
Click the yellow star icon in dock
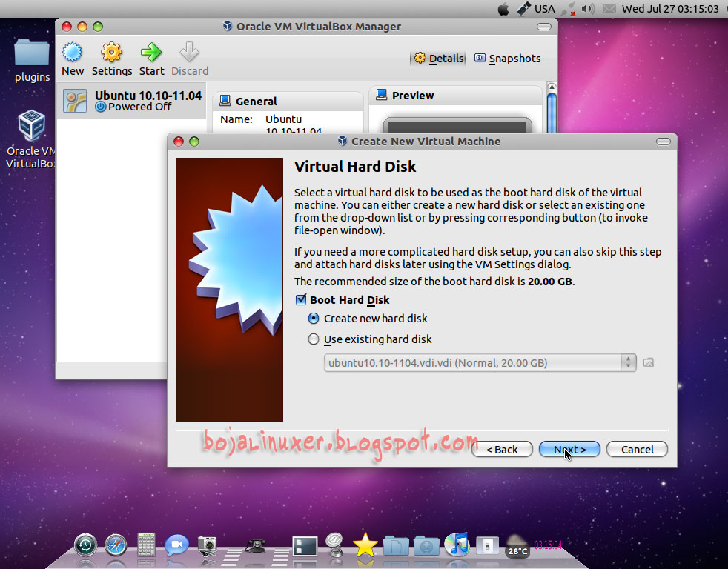pyautogui.click(x=365, y=545)
